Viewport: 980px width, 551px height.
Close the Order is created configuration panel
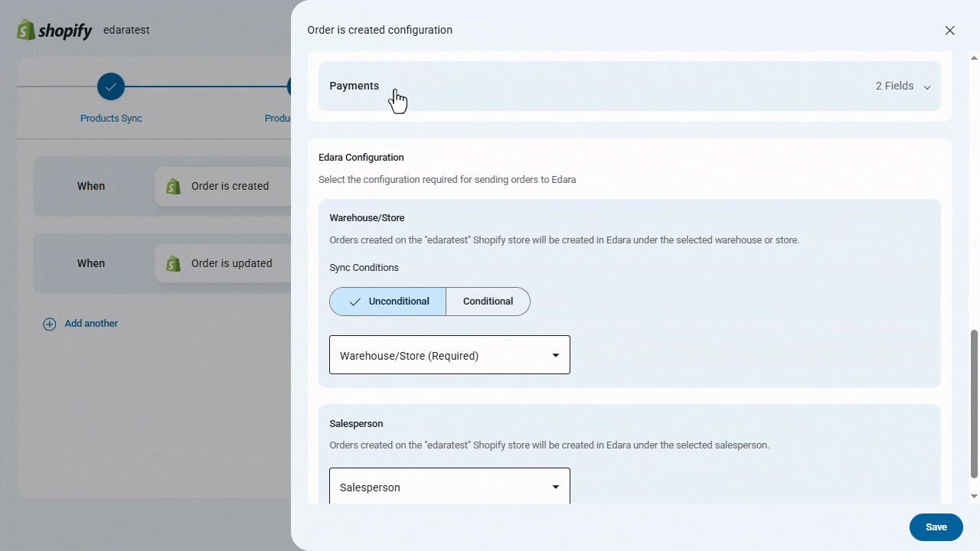click(x=950, y=31)
